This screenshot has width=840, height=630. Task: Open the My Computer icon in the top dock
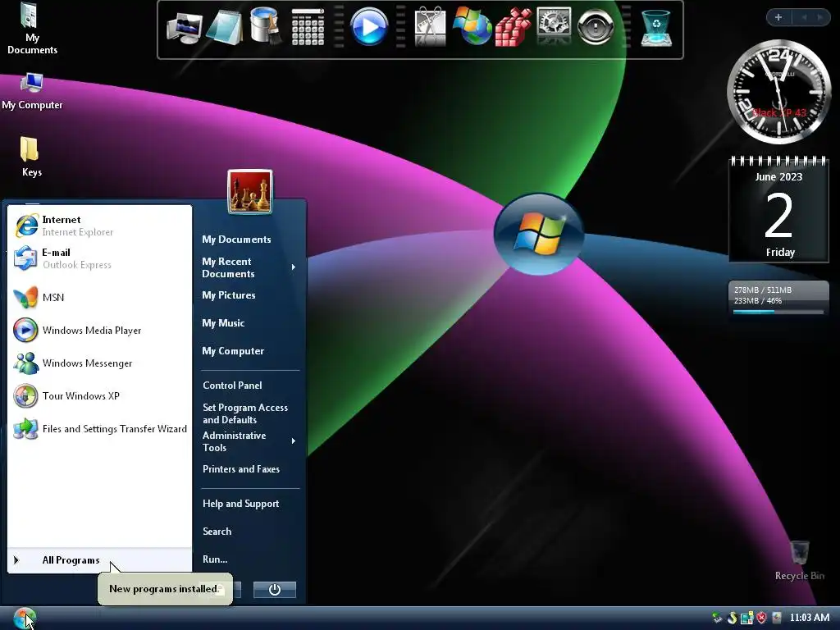185,28
